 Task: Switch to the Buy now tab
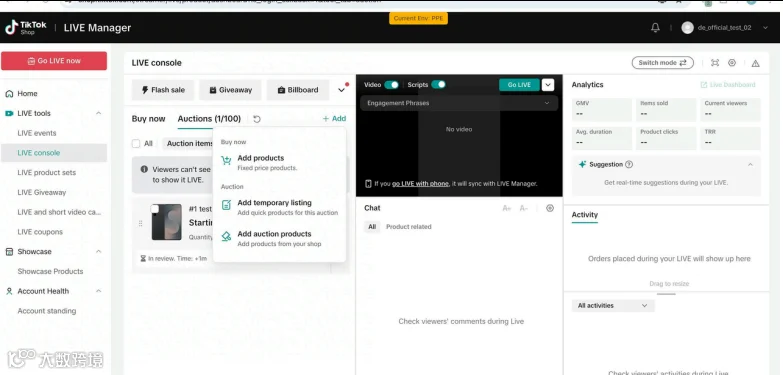(148, 119)
